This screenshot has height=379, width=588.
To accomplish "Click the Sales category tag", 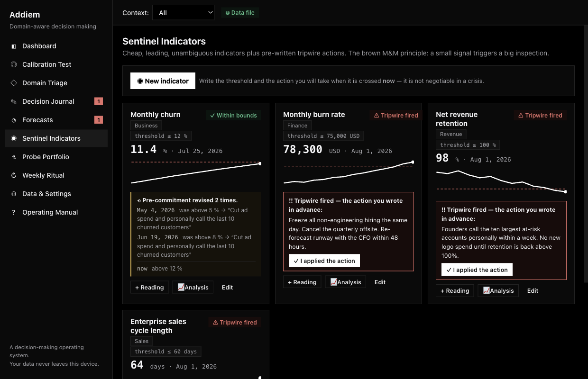I will (141, 341).
